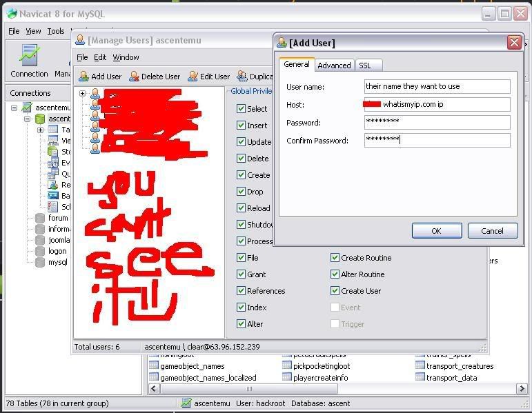Select the mysql database icon

[x=40, y=262]
